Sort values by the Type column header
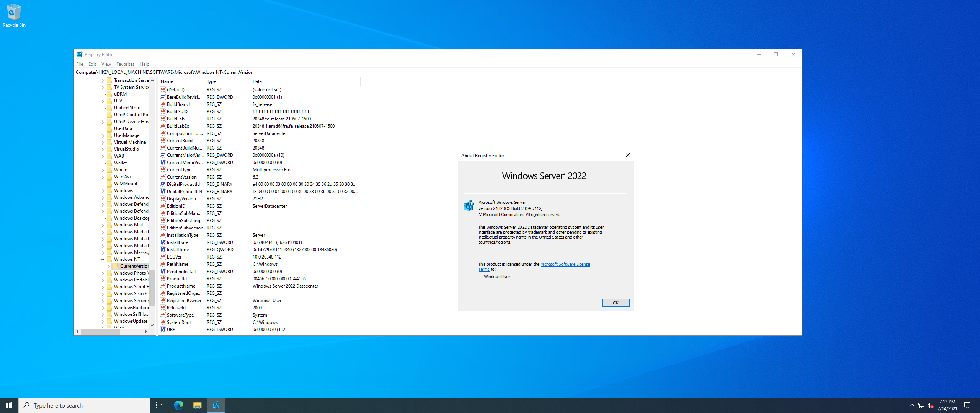 point(227,81)
